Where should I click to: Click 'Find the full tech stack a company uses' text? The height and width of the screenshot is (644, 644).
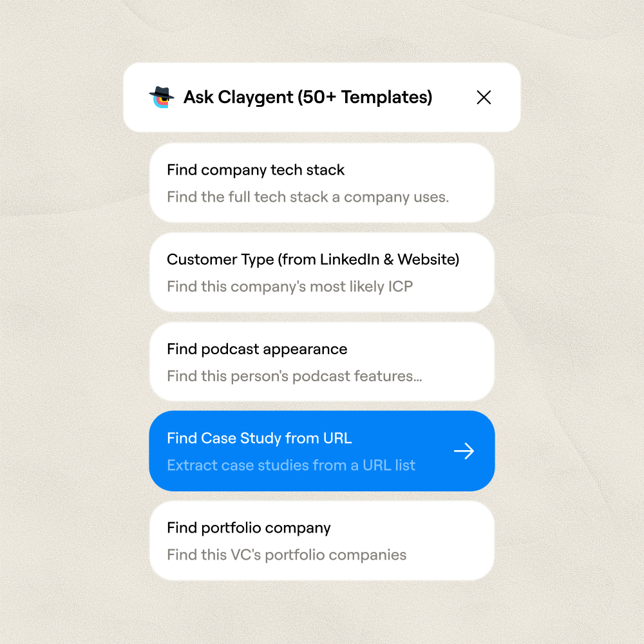(308, 197)
